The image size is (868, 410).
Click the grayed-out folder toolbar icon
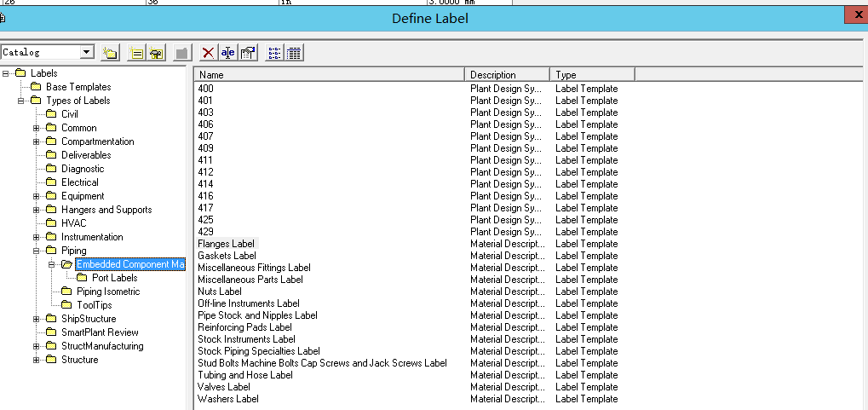[x=182, y=53]
